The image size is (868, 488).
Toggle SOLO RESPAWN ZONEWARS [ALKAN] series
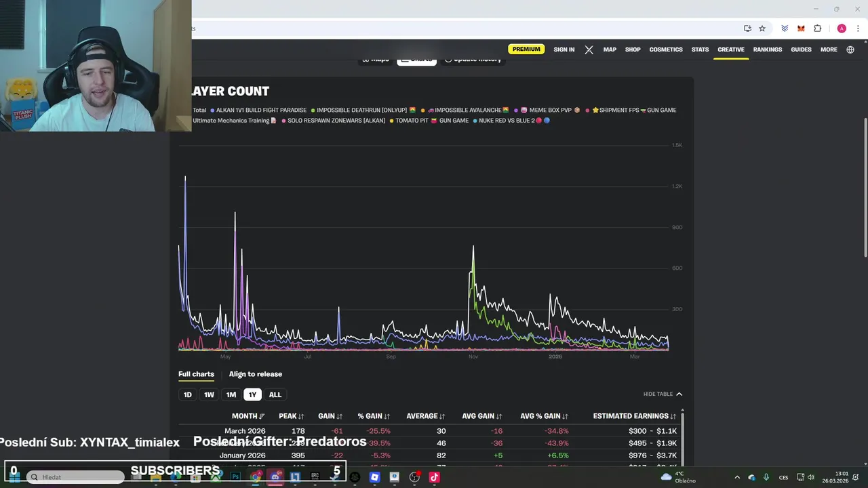333,121
